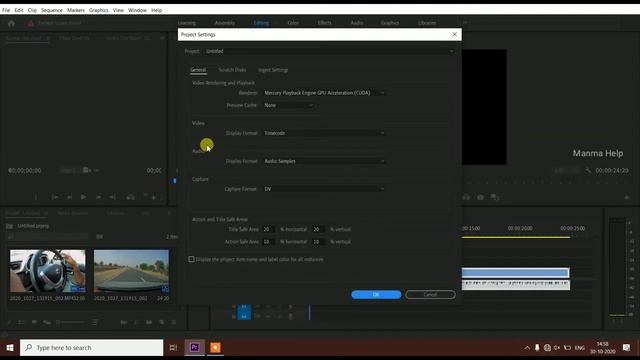640x360 pixels.
Task: Click the Title Safe Area vertical percentage field
Action: point(318,229)
